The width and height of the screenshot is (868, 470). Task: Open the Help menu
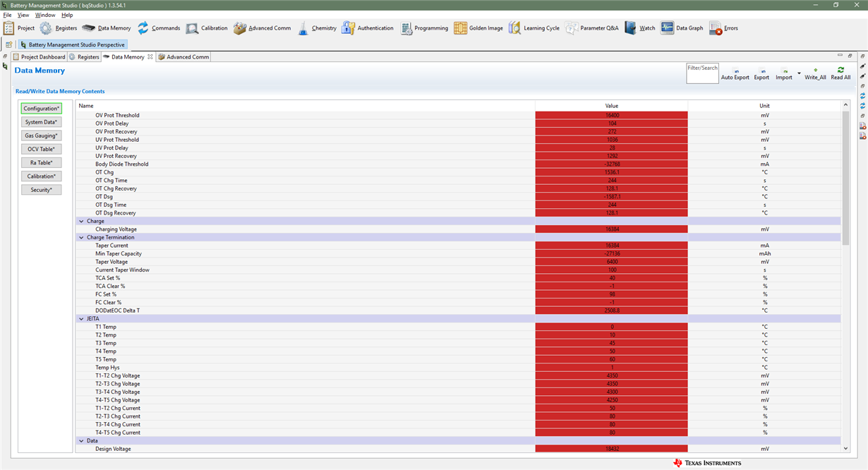click(67, 15)
